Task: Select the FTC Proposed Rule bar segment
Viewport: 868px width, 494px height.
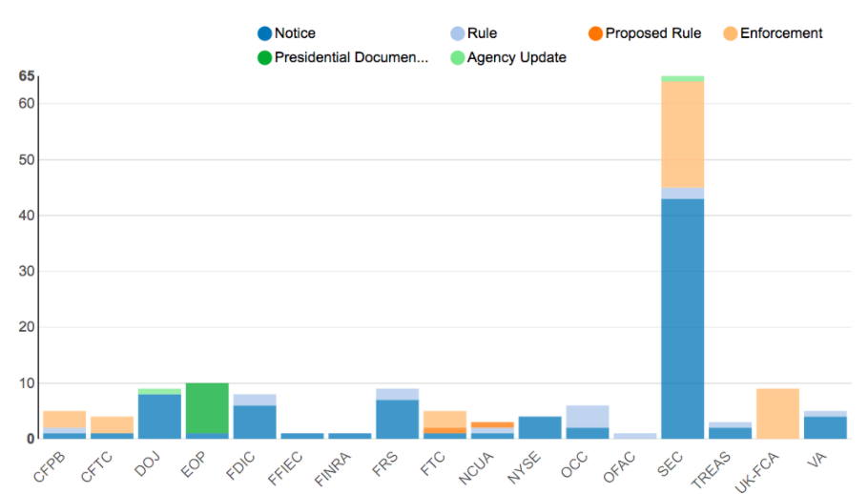Action: coord(445,430)
